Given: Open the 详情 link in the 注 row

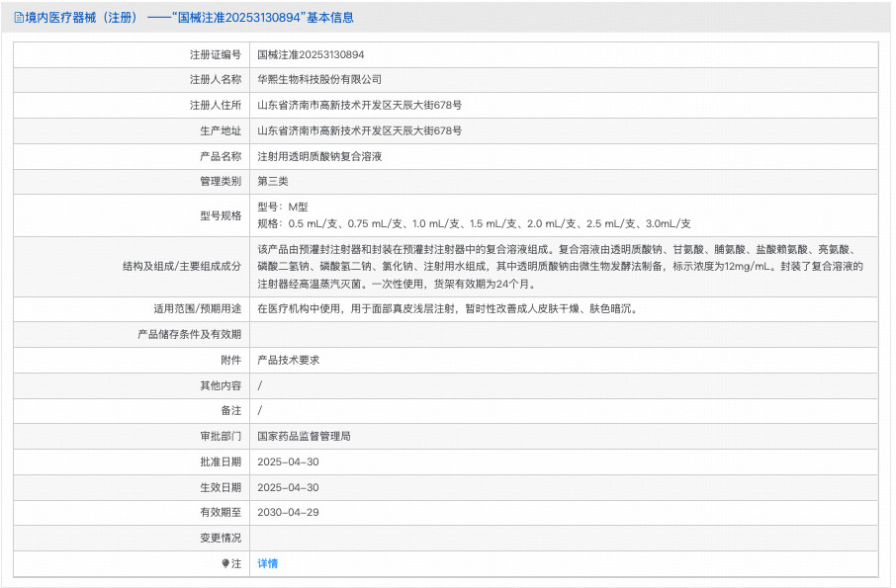Looking at the screenshot, I should coord(266,562).
